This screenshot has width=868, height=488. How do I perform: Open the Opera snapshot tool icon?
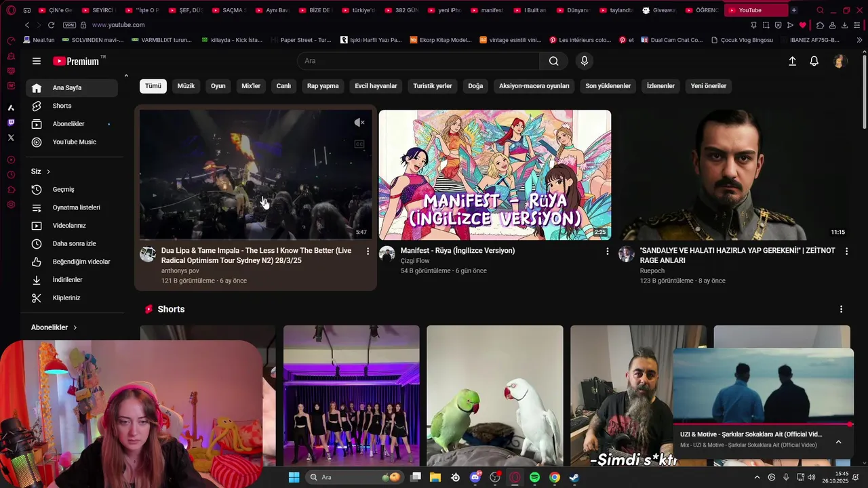click(x=766, y=25)
